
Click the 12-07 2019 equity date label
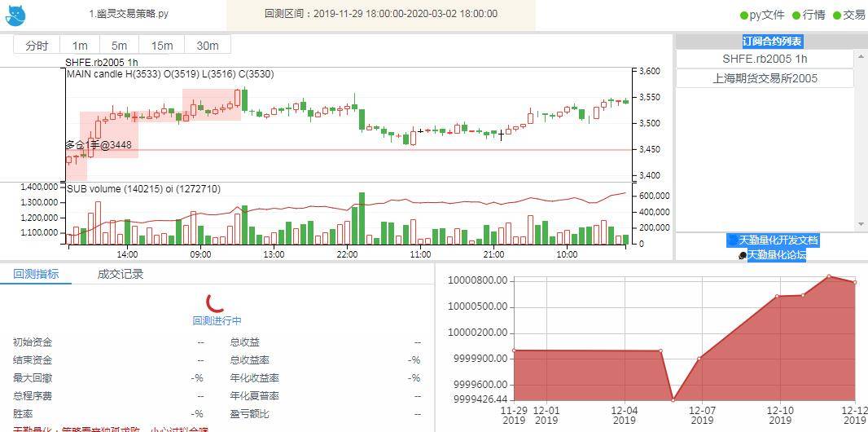click(x=702, y=415)
